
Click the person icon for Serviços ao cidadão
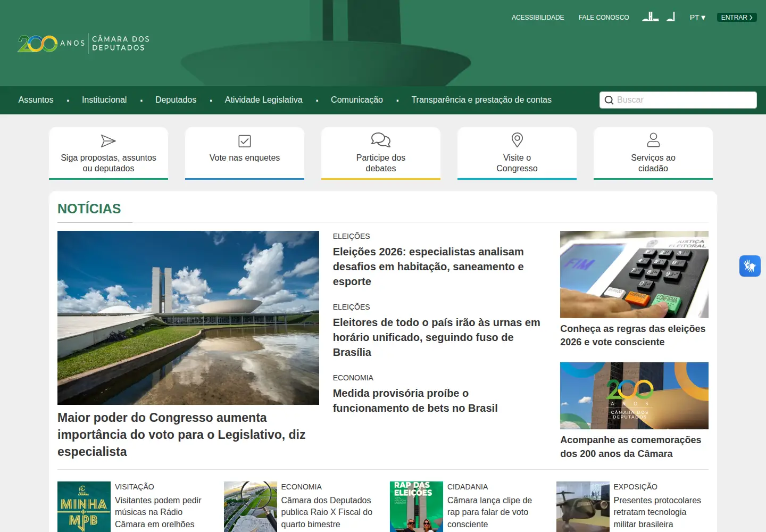(x=653, y=140)
